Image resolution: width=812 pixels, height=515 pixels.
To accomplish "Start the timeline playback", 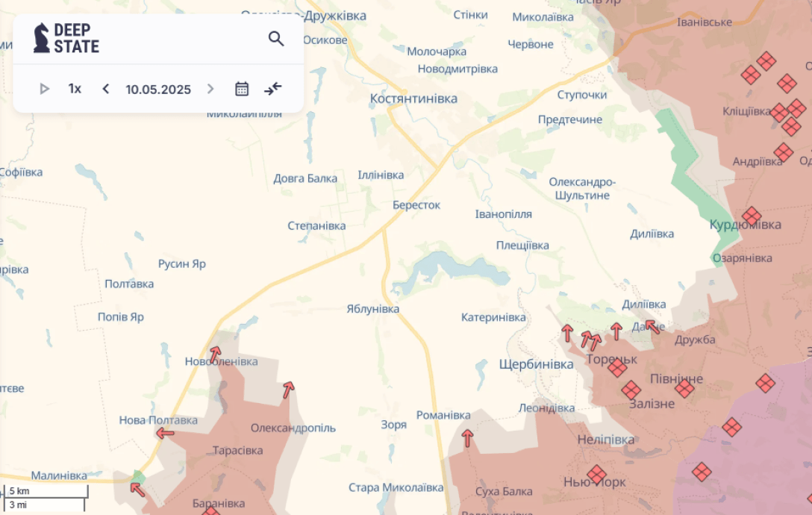I will (44, 89).
